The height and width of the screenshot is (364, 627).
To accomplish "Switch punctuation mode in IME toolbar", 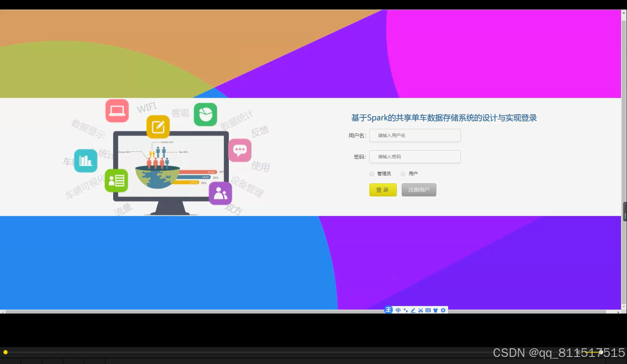I will click(x=406, y=310).
